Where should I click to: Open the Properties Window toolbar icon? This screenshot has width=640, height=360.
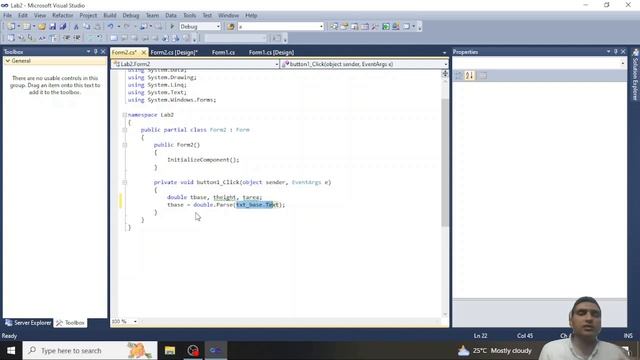point(344,27)
